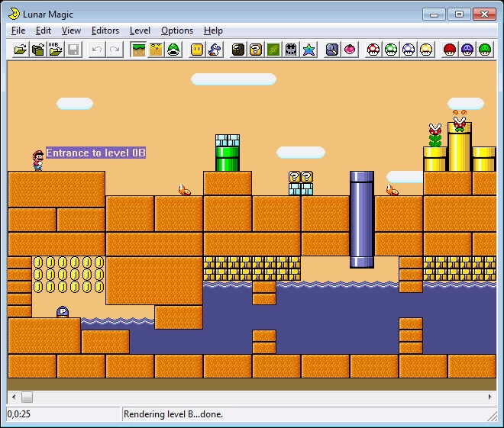Click the magnifying glass icon
The width and height of the screenshot is (504, 428).
[x=332, y=50]
